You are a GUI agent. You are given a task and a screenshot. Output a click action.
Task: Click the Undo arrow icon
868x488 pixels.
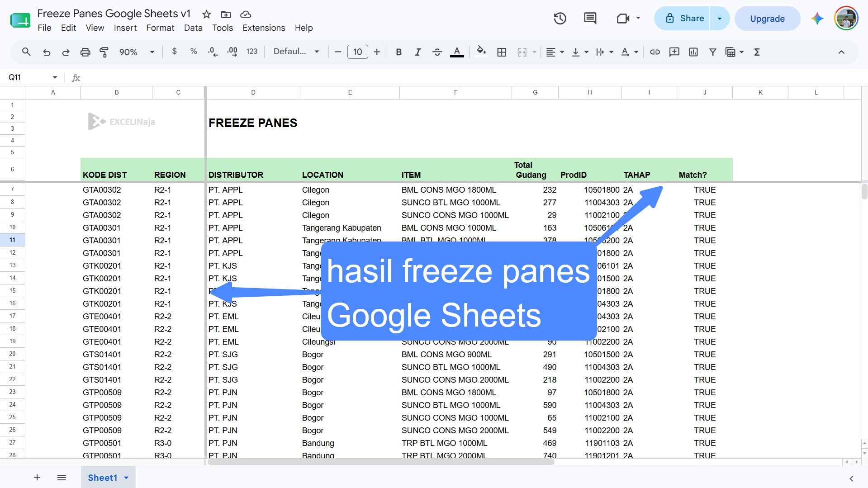pyautogui.click(x=47, y=52)
